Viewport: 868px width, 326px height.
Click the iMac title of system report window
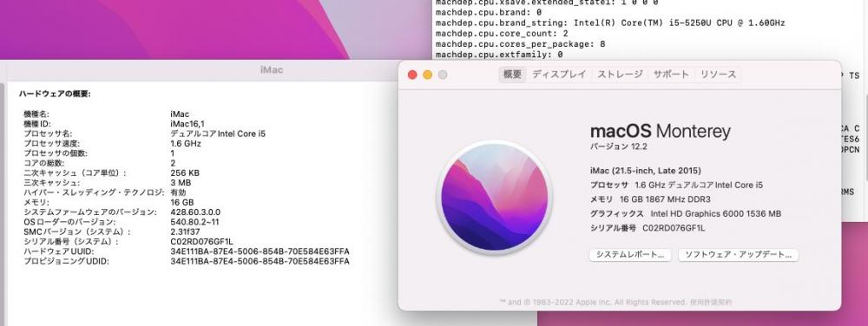(x=271, y=70)
